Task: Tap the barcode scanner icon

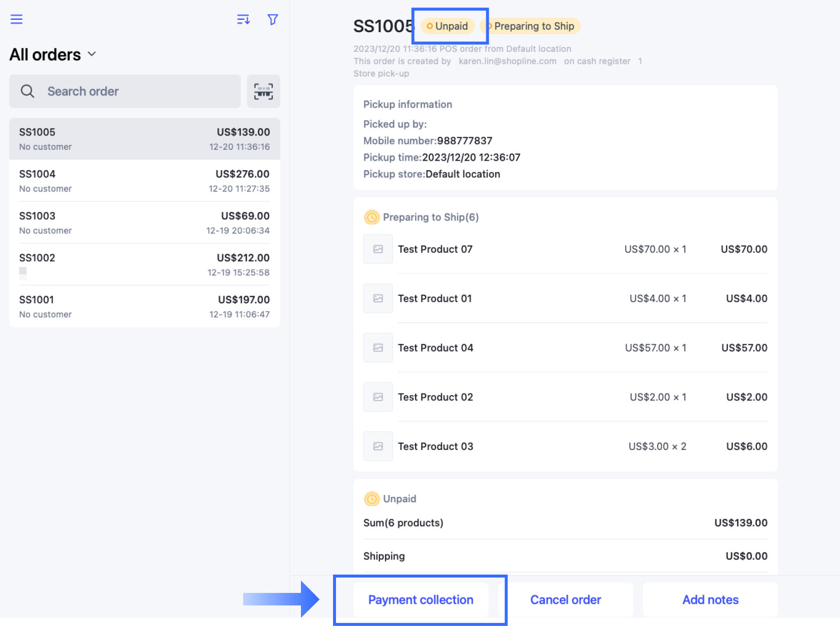Action: pos(263,91)
